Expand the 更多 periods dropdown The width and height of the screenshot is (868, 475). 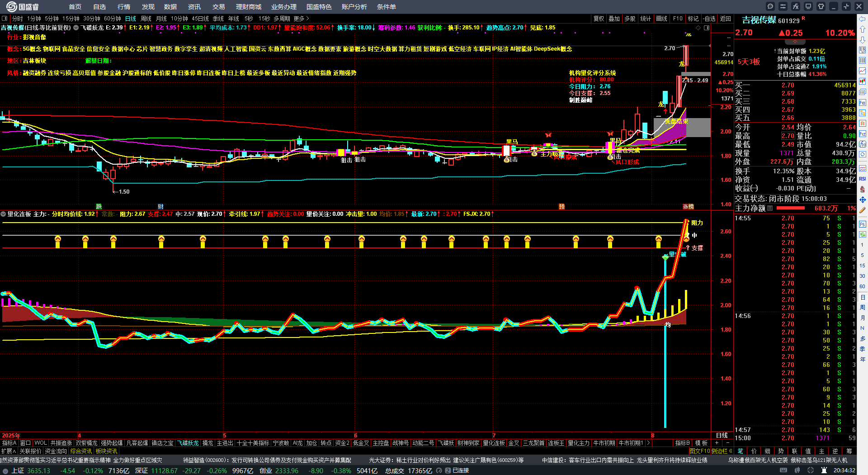[x=302, y=19]
